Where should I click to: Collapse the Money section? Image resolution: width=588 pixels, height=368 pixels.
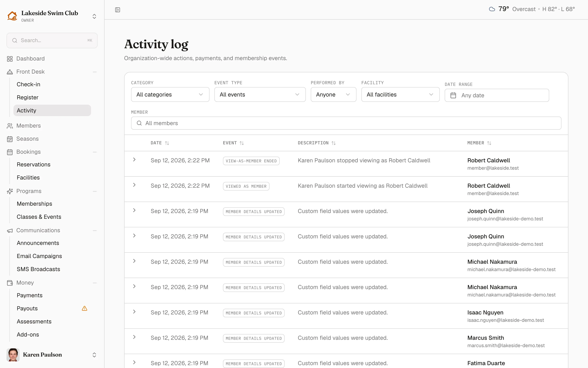(x=95, y=283)
